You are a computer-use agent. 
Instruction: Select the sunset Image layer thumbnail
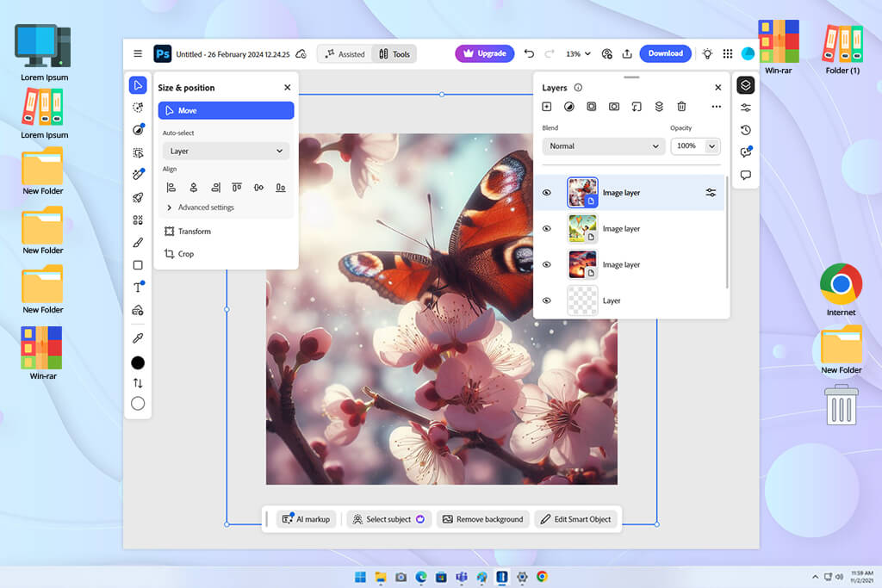582,265
